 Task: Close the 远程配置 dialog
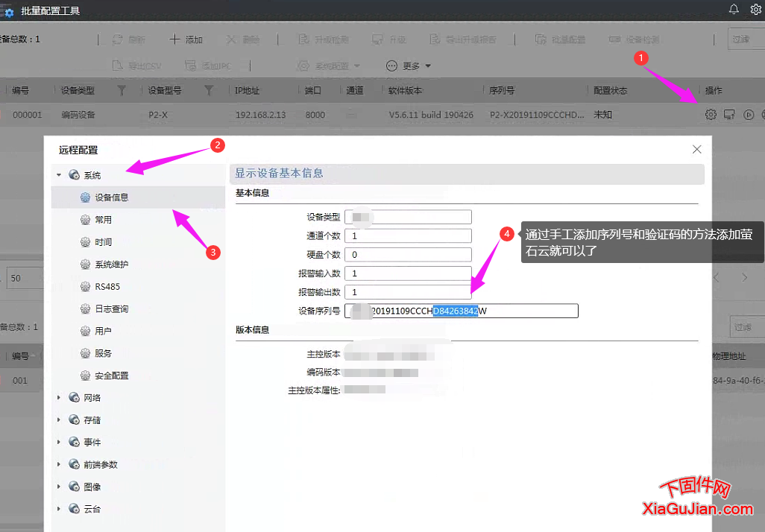coord(696,149)
